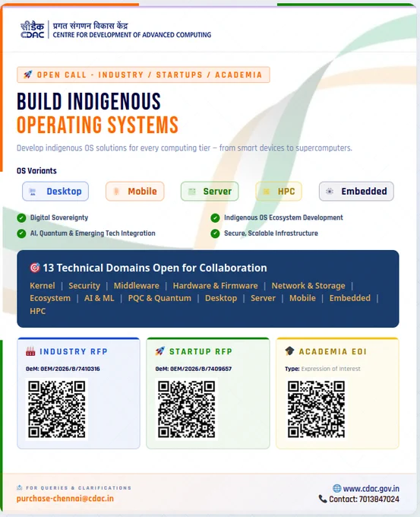Image resolution: width=420 pixels, height=517 pixels.
Task: Click the factory icon in Industry RFP card
Action: tap(30, 351)
